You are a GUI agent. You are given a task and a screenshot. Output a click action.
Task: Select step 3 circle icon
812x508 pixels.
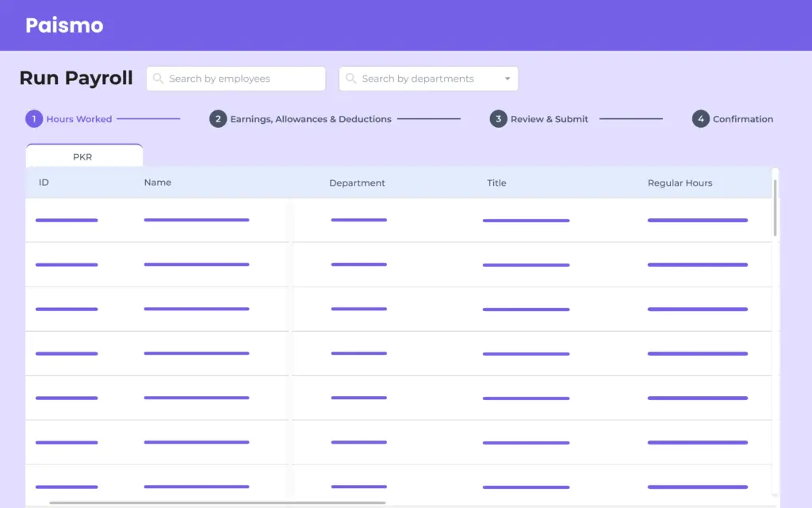[x=498, y=119]
